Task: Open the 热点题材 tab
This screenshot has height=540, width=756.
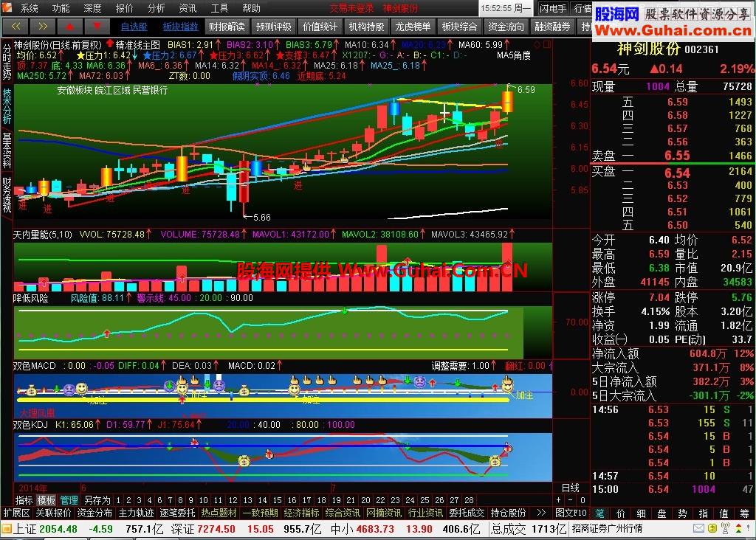Action: pos(219,513)
